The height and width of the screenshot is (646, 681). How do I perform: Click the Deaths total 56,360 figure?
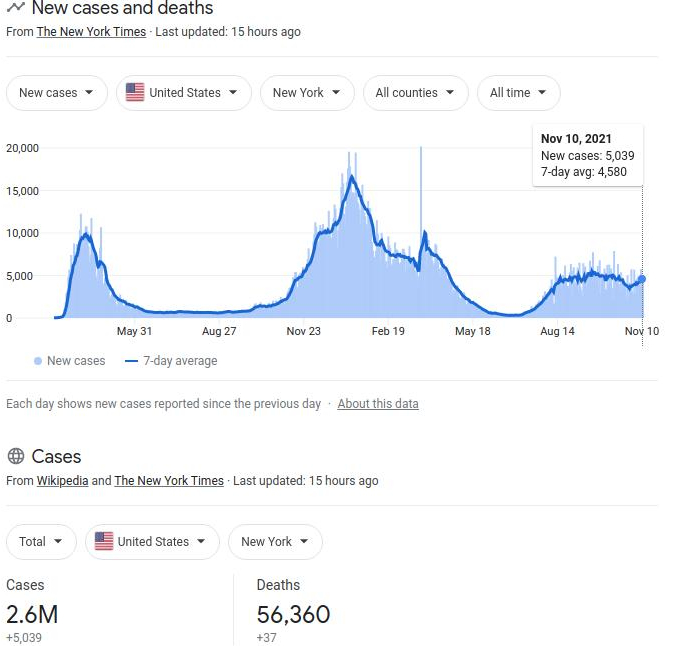point(293,614)
